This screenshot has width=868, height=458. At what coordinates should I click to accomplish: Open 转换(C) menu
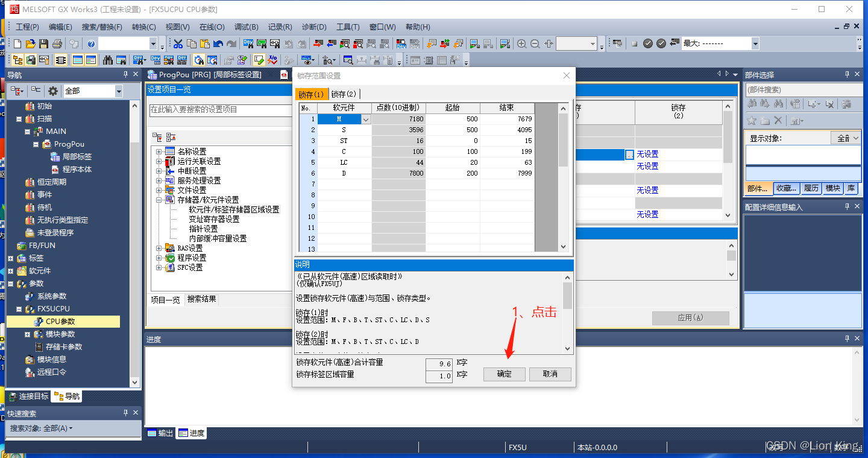144,27
